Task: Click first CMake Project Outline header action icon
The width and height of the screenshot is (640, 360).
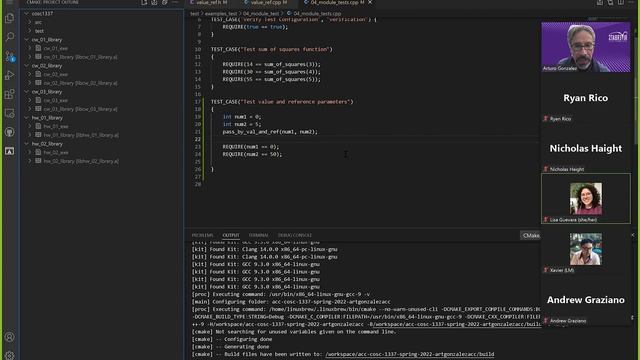Action: pos(144,2)
